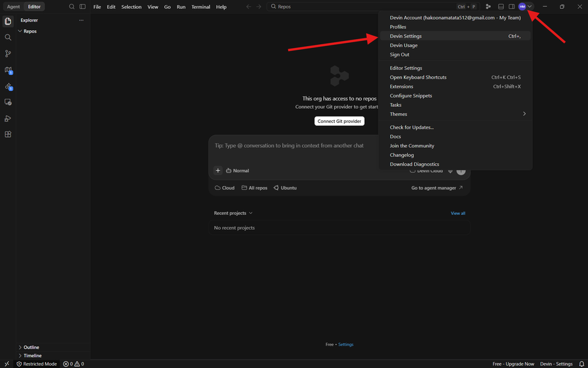
Task: Click the HM account avatar
Action: click(522, 6)
